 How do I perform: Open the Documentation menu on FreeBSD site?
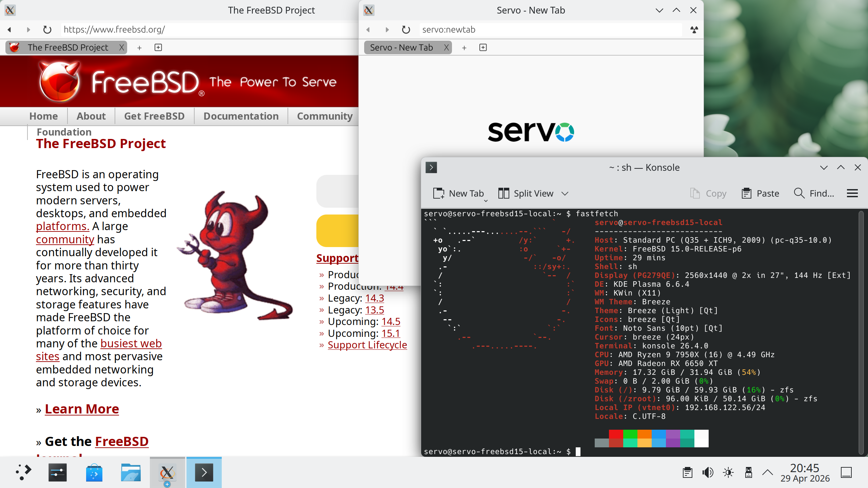click(241, 116)
